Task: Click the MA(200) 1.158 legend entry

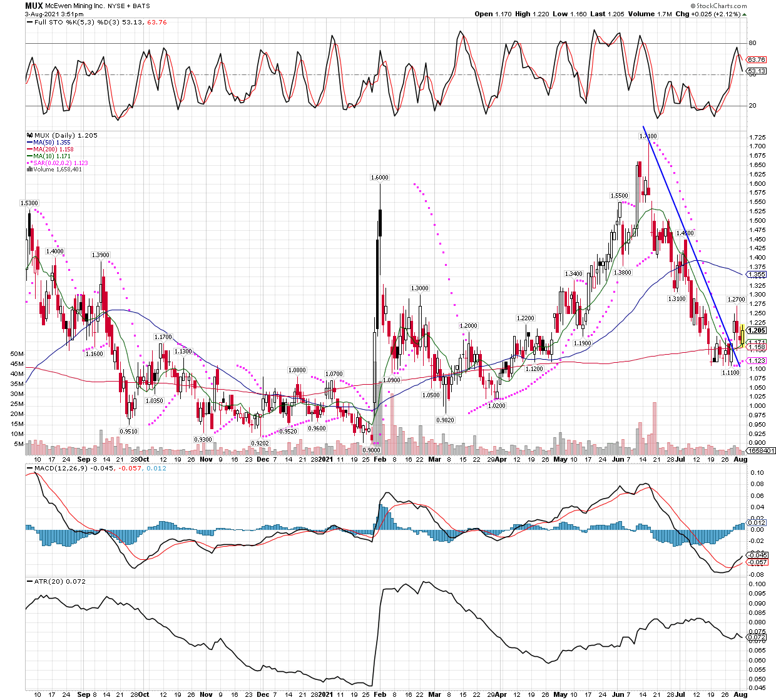Action: coord(50,150)
